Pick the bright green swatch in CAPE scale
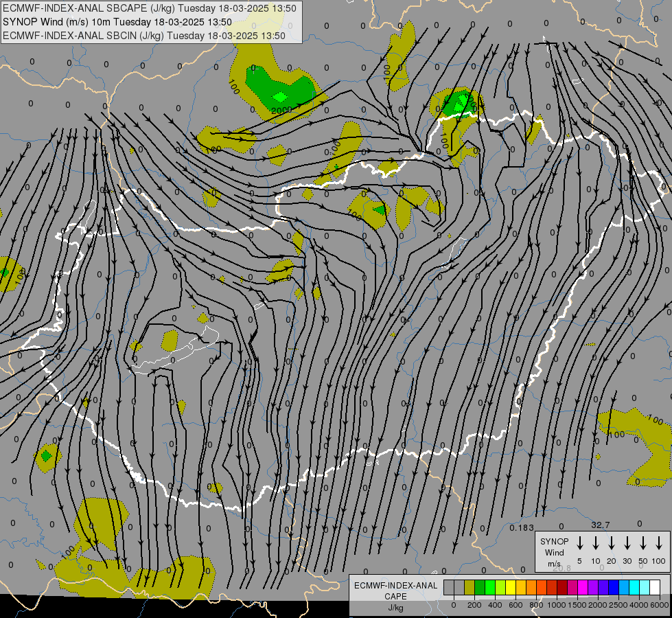This screenshot has width=672, height=618. [x=490, y=588]
